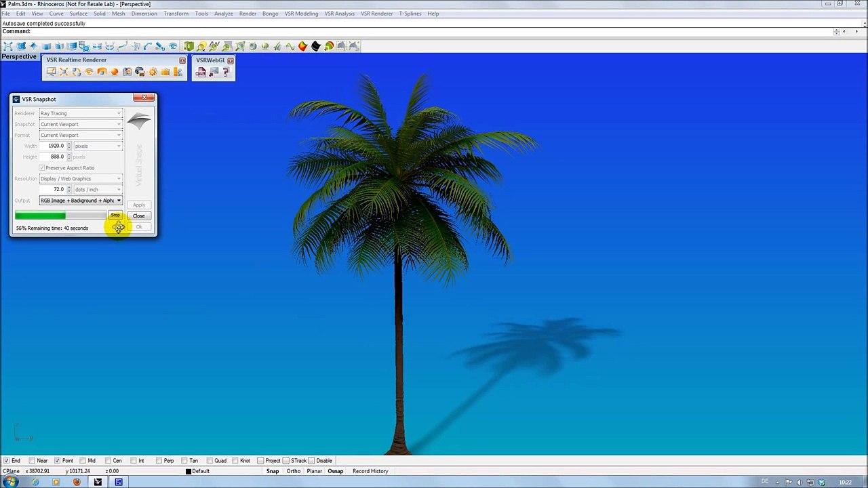Click the first blue curve icon in main toolbar
This screenshot has height=488, width=868.
point(122,46)
